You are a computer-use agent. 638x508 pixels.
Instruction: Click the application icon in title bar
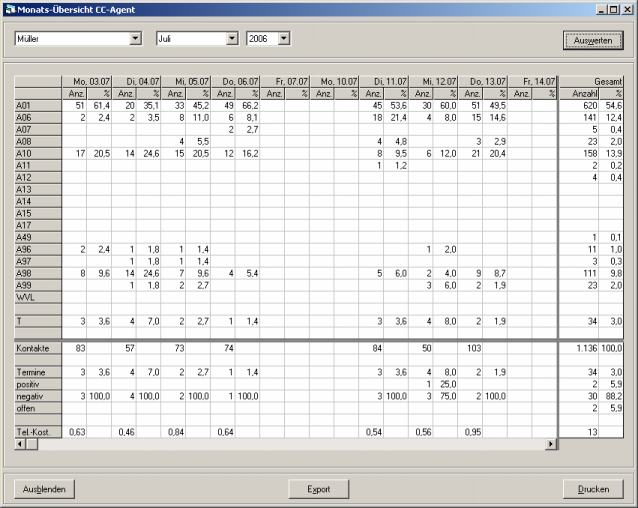9,8
